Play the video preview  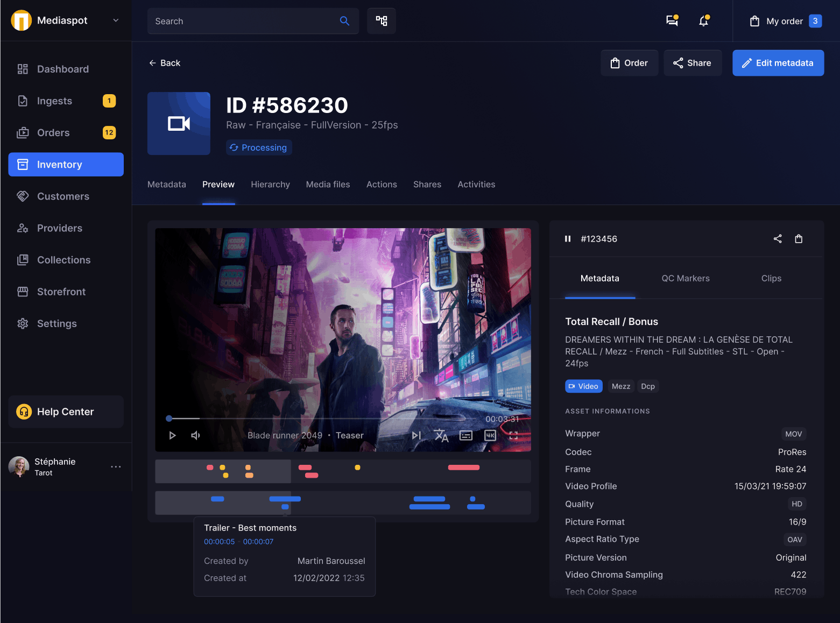[172, 435]
